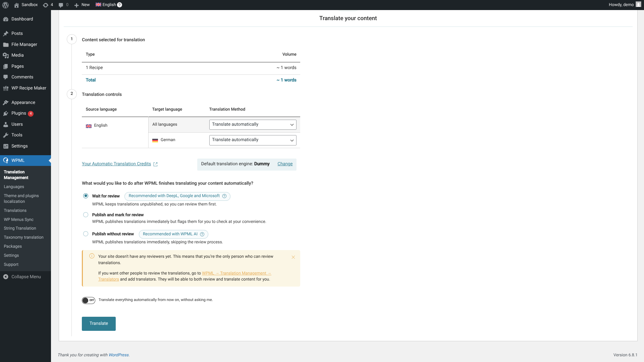This screenshot has width=644, height=362.
Task: Click the updates icon showing 4
Action: click(46, 5)
